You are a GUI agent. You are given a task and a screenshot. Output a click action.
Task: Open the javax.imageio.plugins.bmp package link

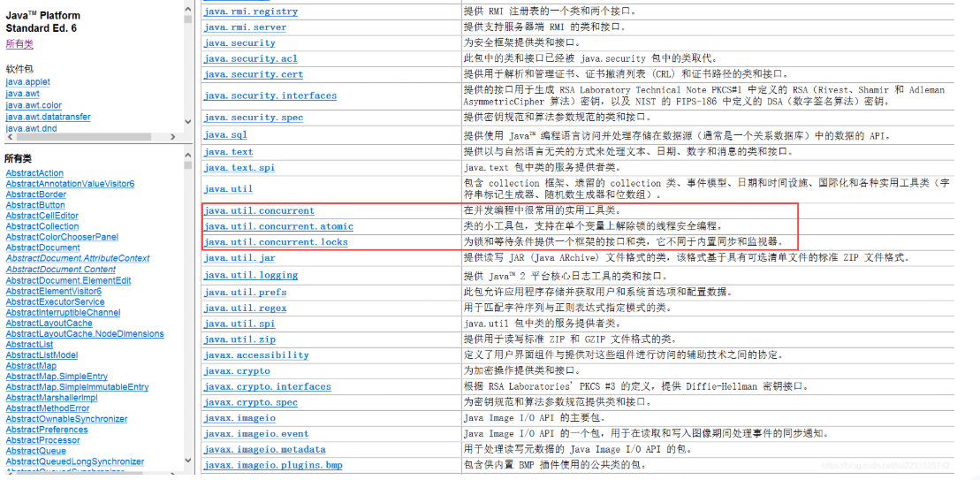pyautogui.click(x=272, y=465)
